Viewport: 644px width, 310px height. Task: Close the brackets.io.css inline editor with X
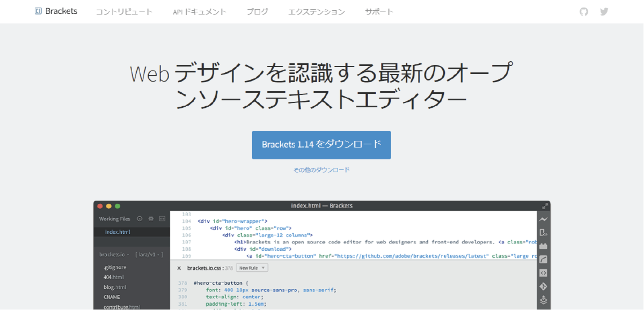tap(179, 268)
